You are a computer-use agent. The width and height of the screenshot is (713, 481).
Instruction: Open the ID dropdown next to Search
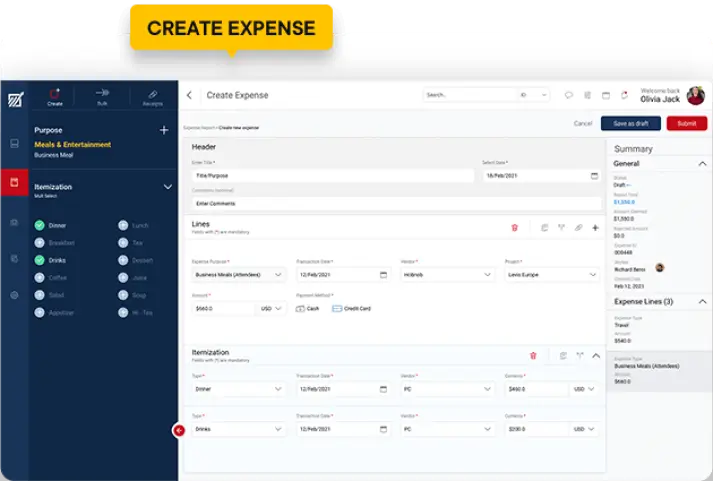[533, 95]
